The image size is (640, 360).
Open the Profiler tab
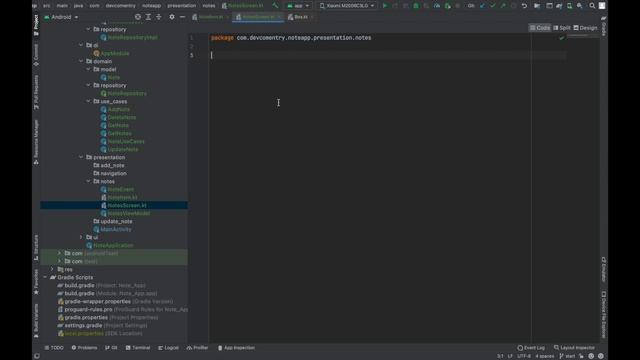198,348
